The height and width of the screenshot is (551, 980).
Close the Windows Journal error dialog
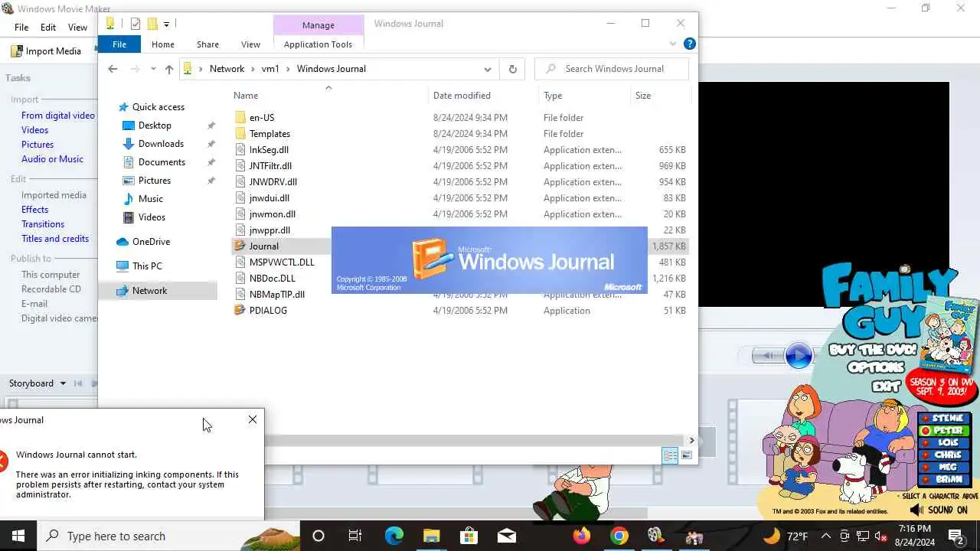tap(253, 419)
